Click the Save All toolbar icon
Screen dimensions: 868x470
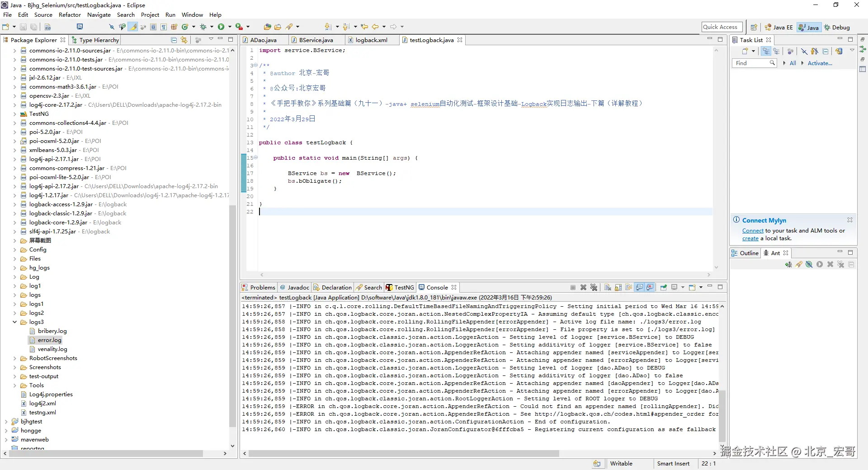point(33,27)
